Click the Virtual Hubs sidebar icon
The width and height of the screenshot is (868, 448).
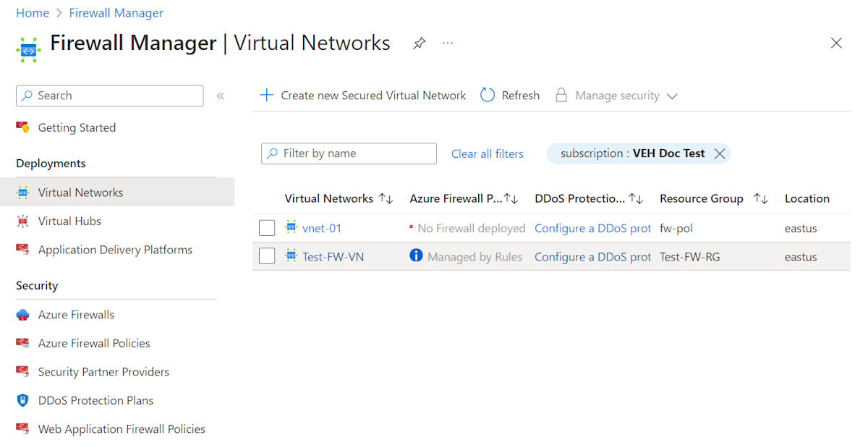point(23,221)
